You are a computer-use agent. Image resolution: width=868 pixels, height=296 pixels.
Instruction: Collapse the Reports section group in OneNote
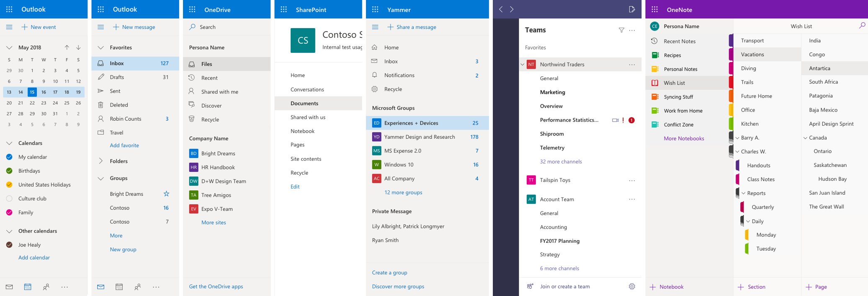(744, 193)
